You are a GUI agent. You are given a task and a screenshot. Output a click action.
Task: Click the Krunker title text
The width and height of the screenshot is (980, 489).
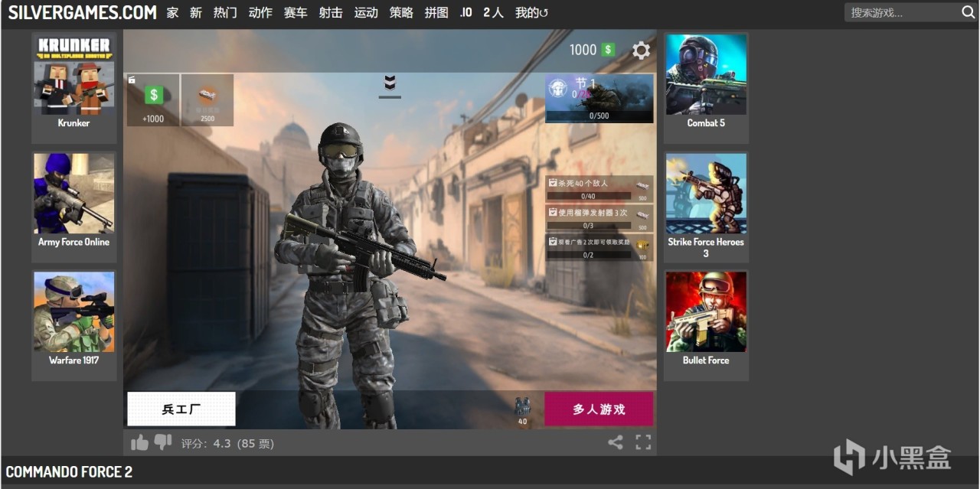click(x=74, y=123)
